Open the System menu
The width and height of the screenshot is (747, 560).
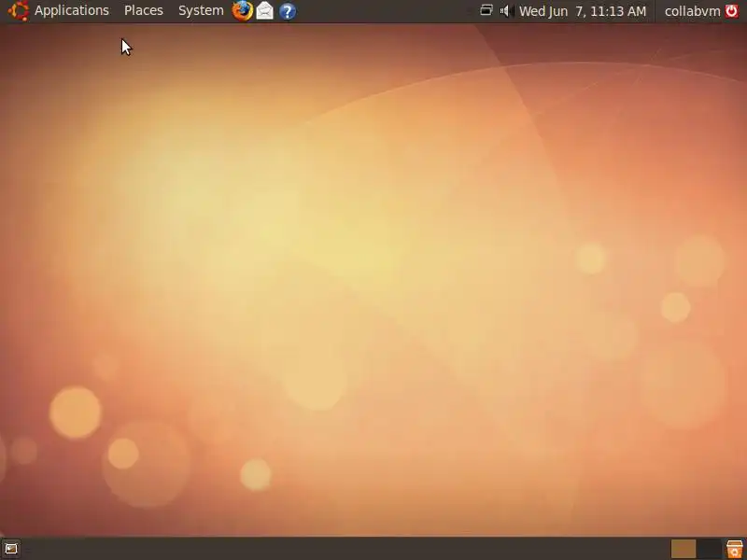point(201,10)
